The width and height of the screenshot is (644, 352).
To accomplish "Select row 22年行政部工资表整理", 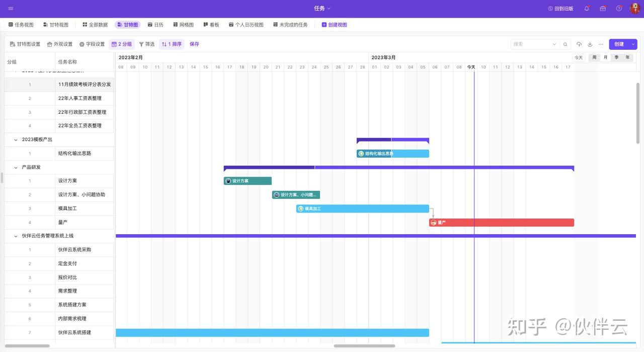I will tap(59, 112).
